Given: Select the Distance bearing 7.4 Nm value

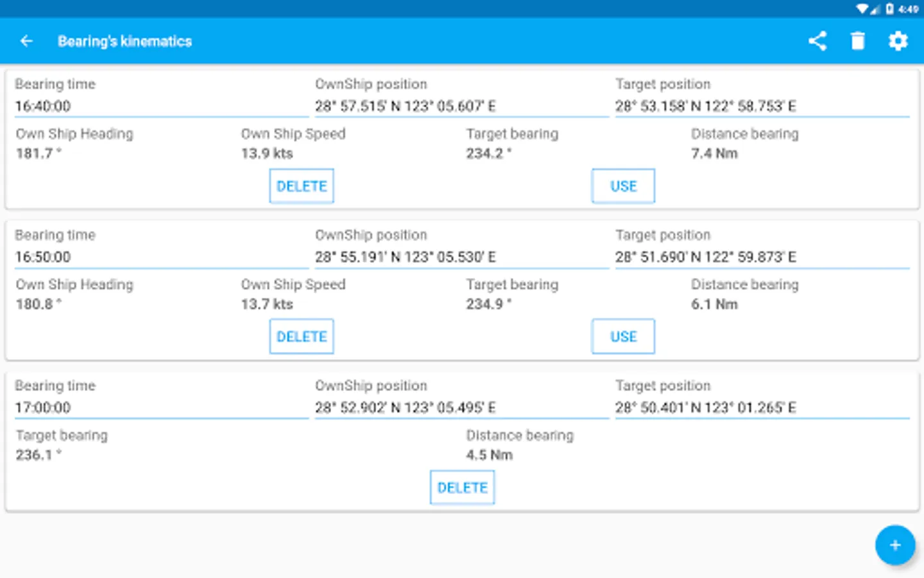Looking at the screenshot, I should click(714, 153).
